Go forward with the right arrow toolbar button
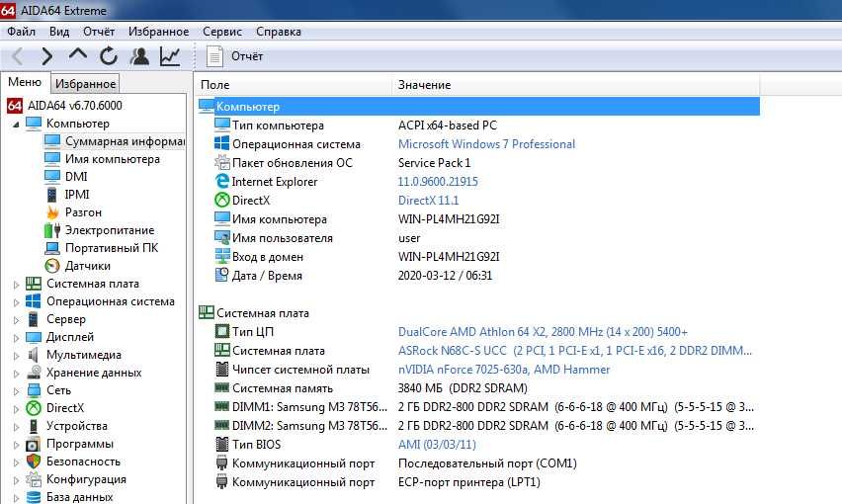 [47, 56]
